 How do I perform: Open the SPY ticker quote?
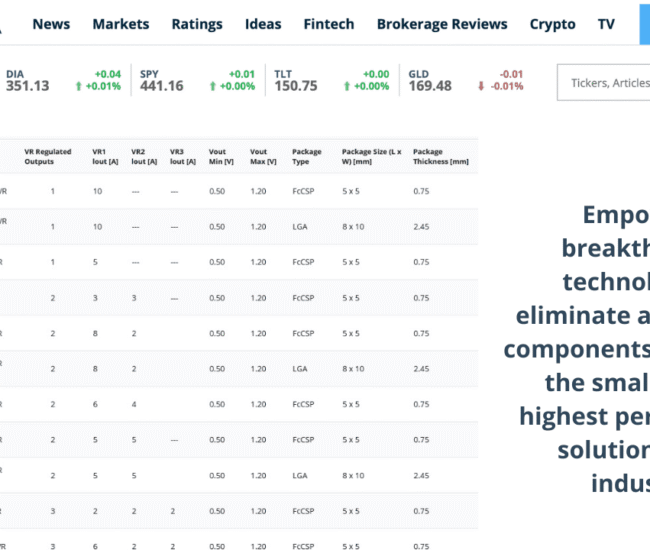[161, 81]
